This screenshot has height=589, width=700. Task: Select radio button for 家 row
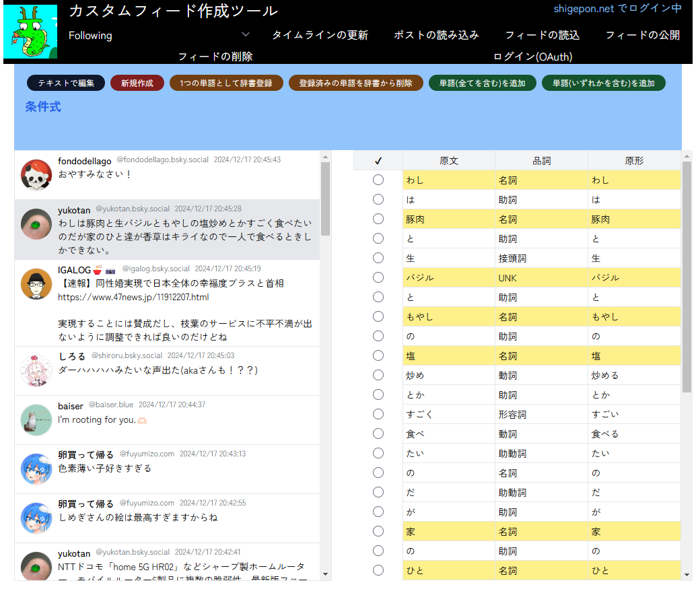[378, 531]
